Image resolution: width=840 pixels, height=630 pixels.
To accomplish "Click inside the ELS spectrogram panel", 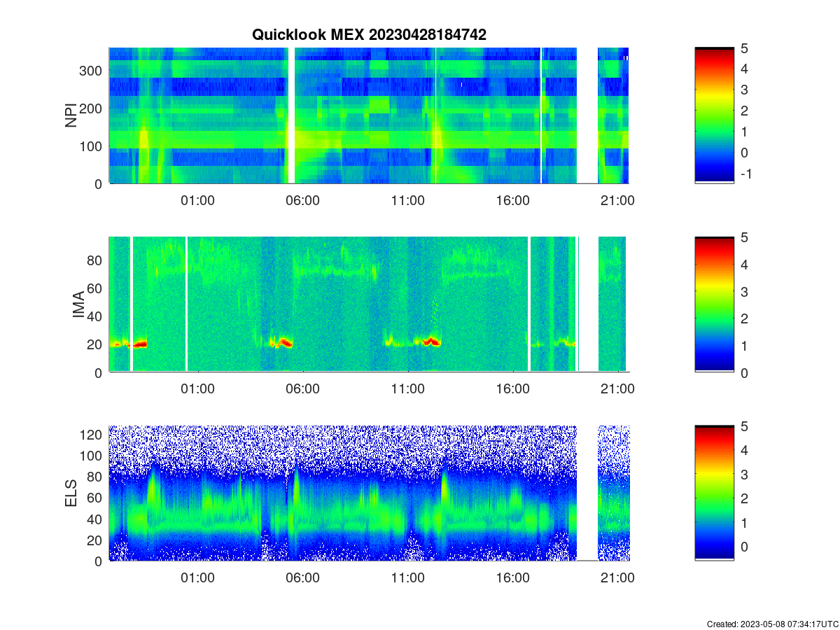I will point(369,493).
